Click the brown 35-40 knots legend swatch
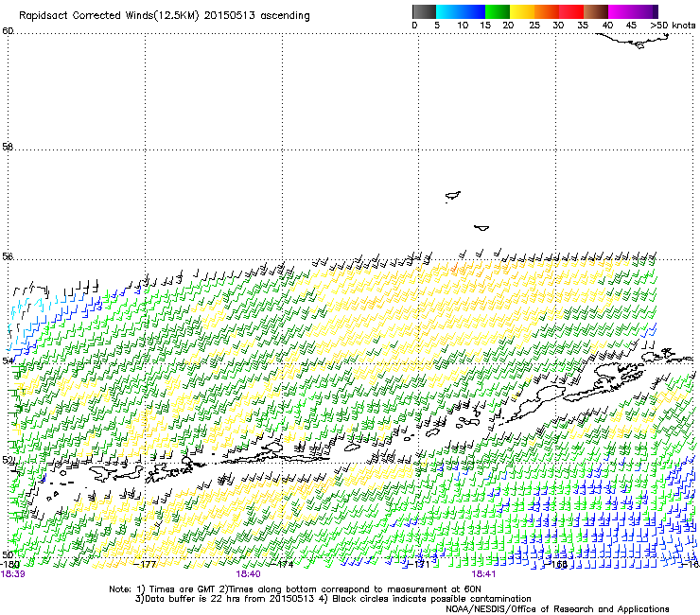Image resolution: width=700 pixels, height=615 pixels. (x=596, y=11)
